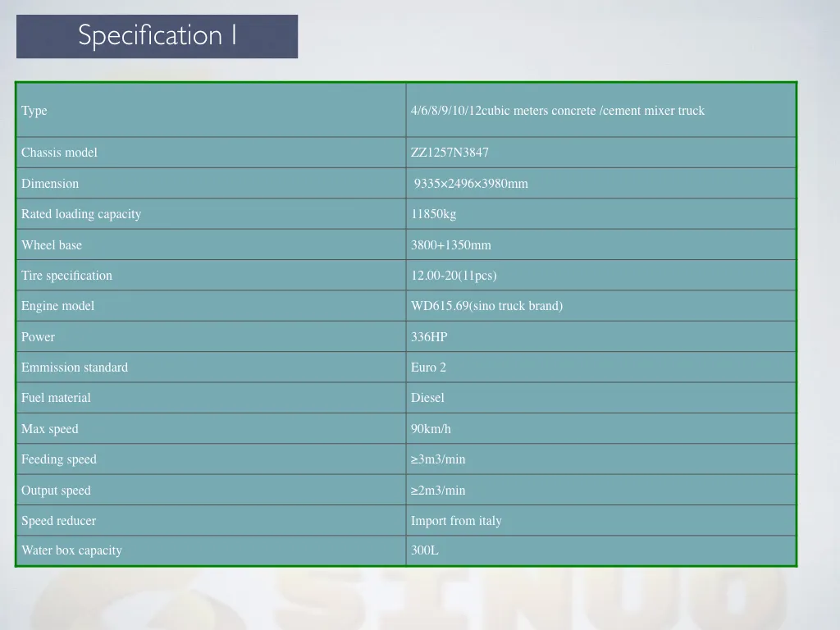This screenshot has width=840, height=630.
Task: Click the 'Wheel base' label
Action: point(52,244)
